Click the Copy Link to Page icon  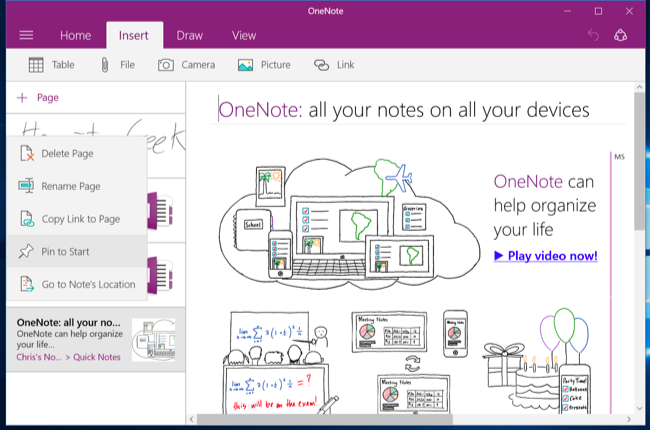tap(27, 219)
